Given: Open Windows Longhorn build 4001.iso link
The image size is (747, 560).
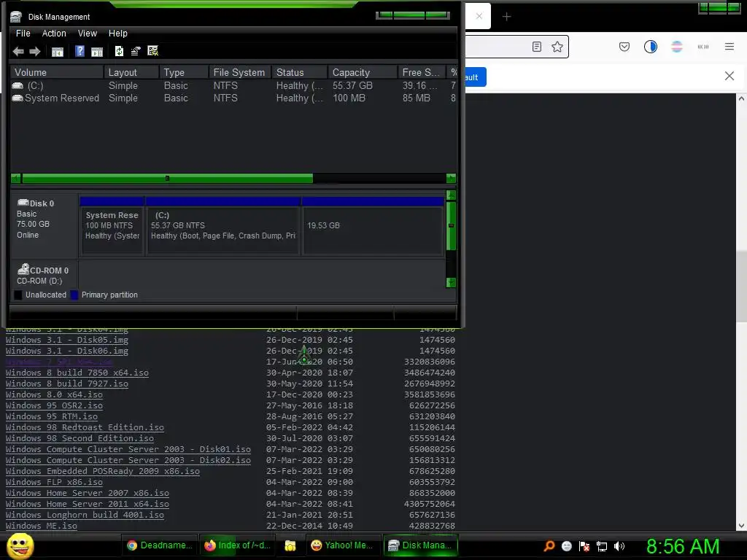Looking at the screenshot, I should (85, 516).
